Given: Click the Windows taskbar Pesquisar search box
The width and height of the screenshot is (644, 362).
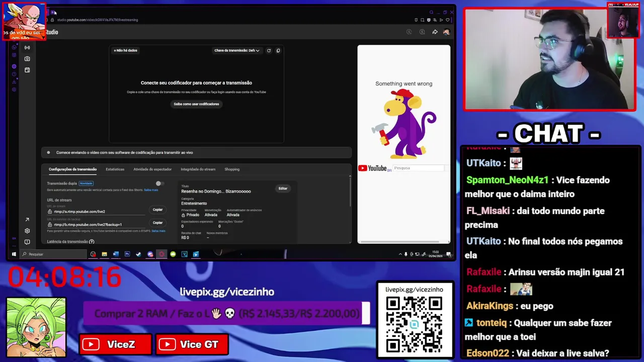Looking at the screenshot, I should tap(53, 254).
